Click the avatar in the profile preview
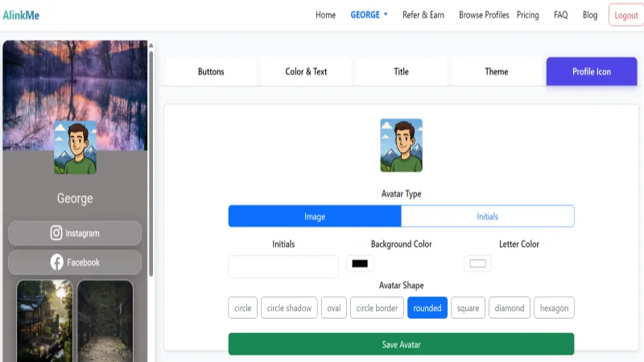This screenshot has height=362, width=644. click(x=75, y=148)
